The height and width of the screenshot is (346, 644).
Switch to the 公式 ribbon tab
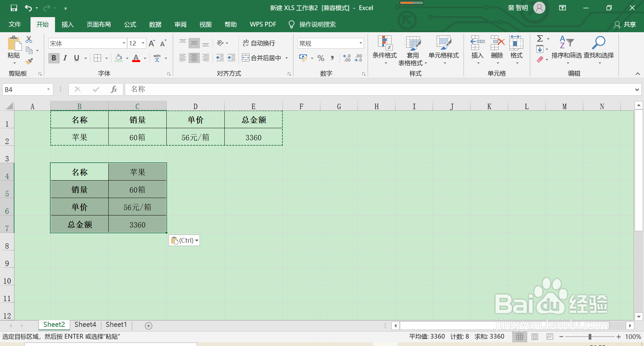pos(130,24)
